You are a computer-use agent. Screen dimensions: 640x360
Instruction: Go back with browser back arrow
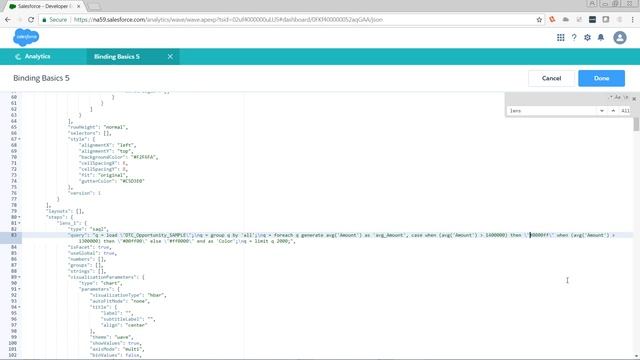tap(8, 20)
